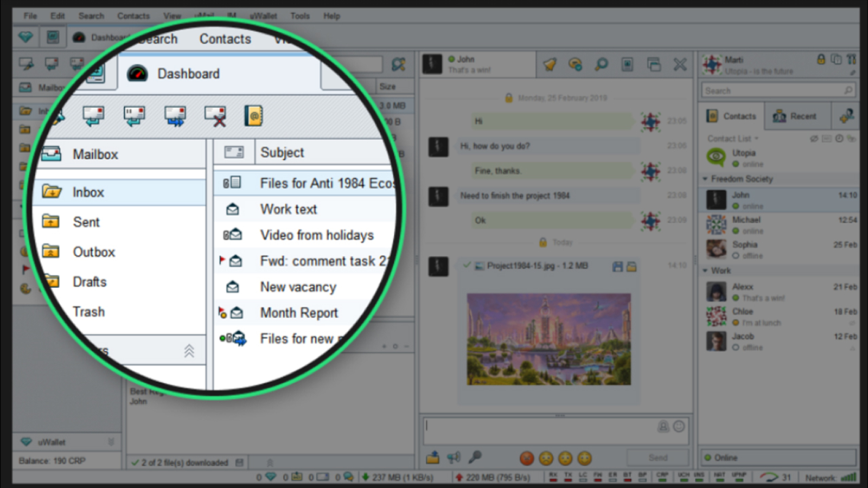Click the folder icon beside Project1984-15.jpg
Screen dimensions: 868x488
coord(631,266)
